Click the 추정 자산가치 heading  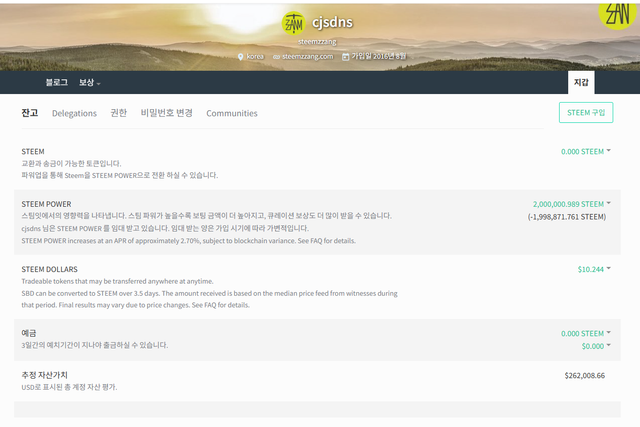(44, 375)
